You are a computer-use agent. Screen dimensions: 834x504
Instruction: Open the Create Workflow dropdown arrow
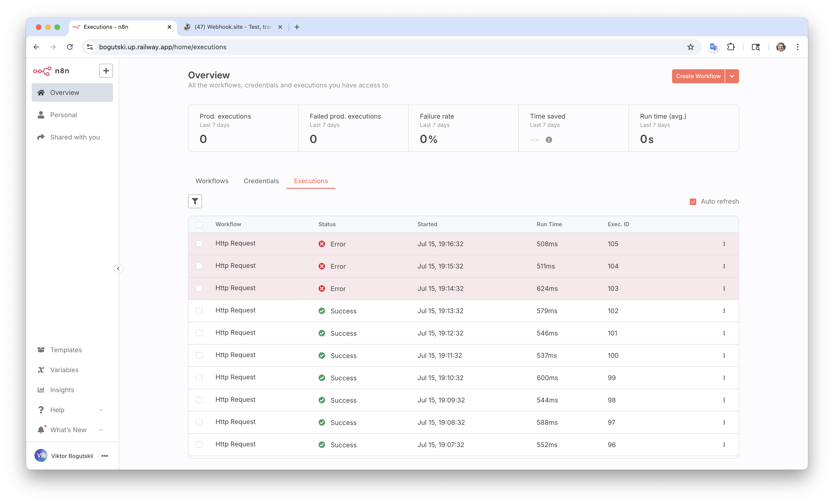(732, 76)
